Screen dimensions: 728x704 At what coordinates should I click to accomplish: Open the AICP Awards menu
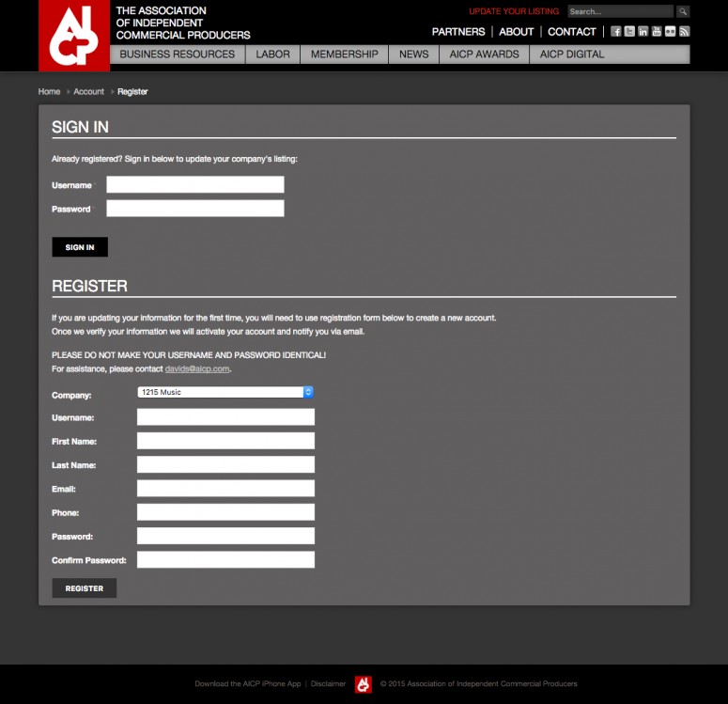tap(485, 55)
